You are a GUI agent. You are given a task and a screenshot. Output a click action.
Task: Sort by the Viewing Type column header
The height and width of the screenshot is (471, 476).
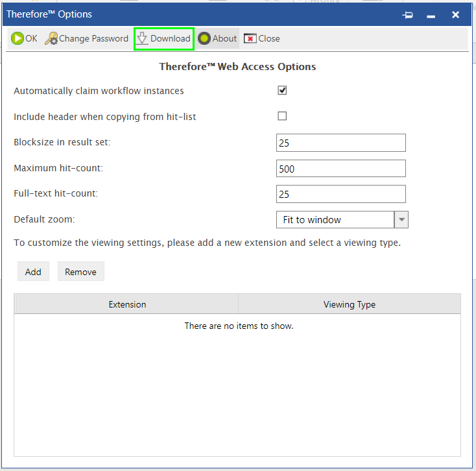pyautogui.click(x=350, y=304)
